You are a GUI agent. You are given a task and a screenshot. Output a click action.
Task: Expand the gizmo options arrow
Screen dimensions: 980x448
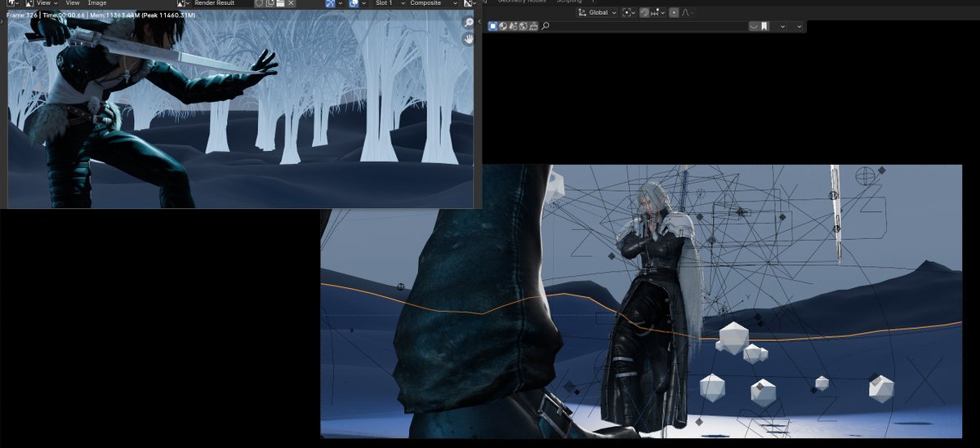coord(341,3)
